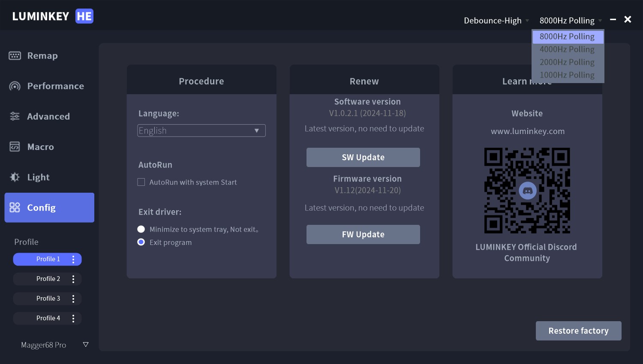Click the Light brightness icon
Viewport: 643px width, 364px height.
pyautogui.click(x=15, y=177)
